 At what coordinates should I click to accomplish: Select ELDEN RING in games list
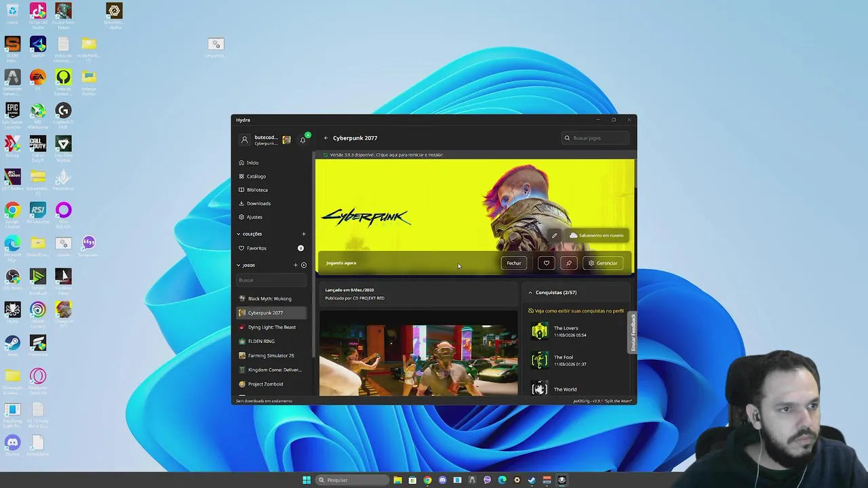tap(271, 341)
